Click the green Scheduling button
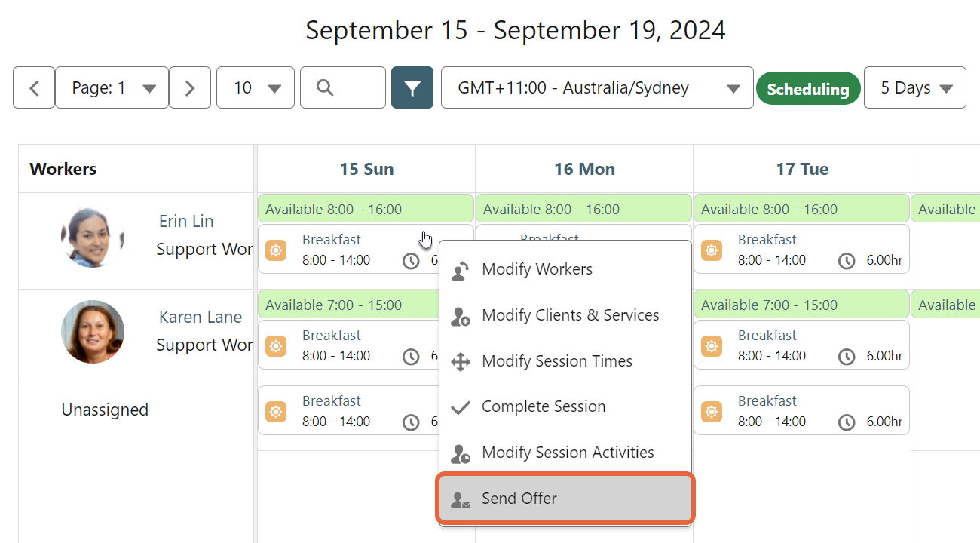 click(808, 87)
